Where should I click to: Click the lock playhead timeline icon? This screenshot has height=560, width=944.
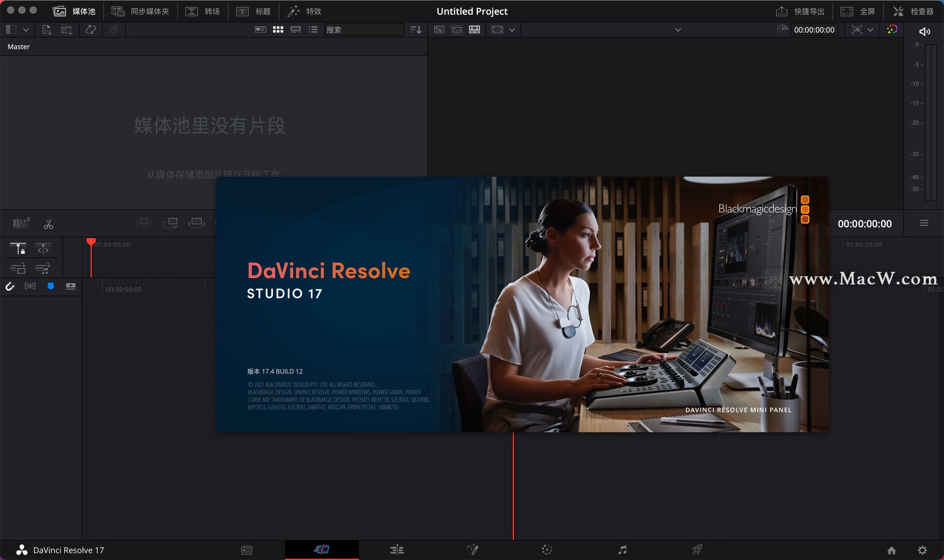[x=18, y=249]
